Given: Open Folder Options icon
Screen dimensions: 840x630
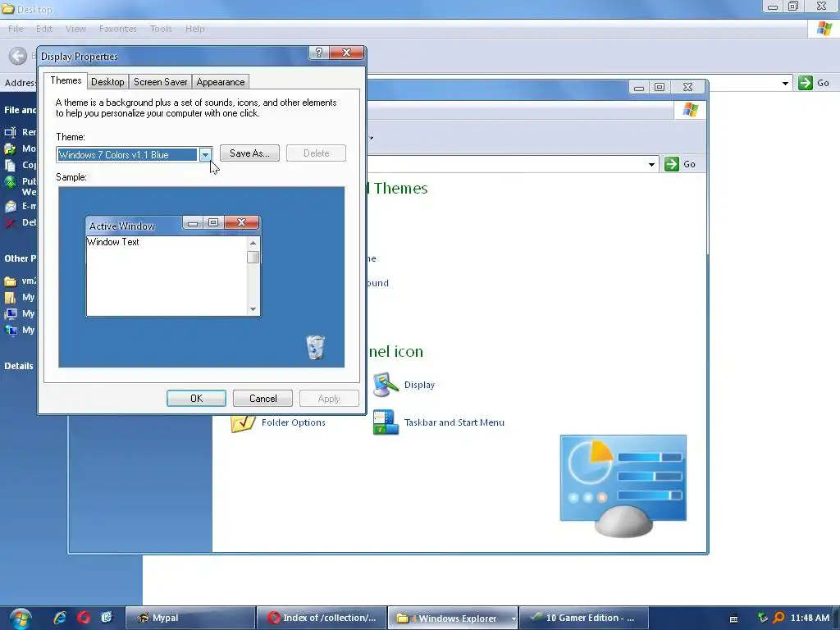Looking at the screenshot, I should click(243, 423).
